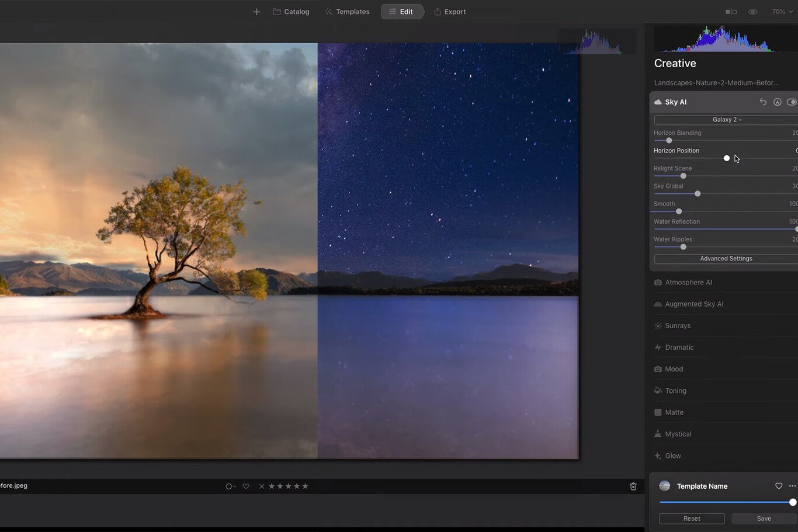Click the Dramatic lightning icon
The width and height of the screenshot is (798, 532).
tap(658, 347)
